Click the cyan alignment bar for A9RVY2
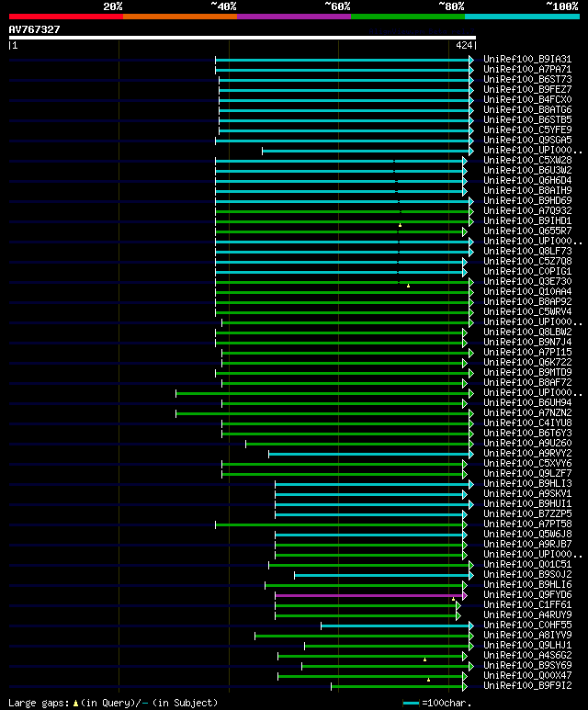588x710 pixels. point(369,454)
